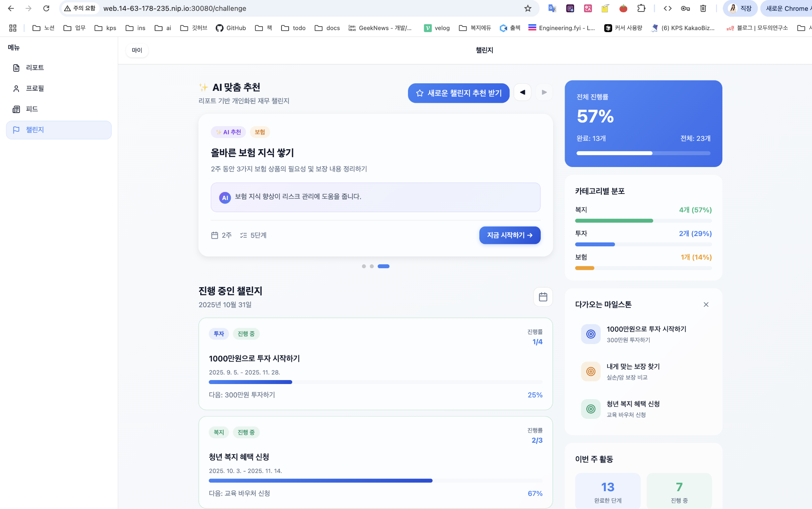Open the docs bookmark folder
This screenshot has width=812, height=509.
[327, 28]
